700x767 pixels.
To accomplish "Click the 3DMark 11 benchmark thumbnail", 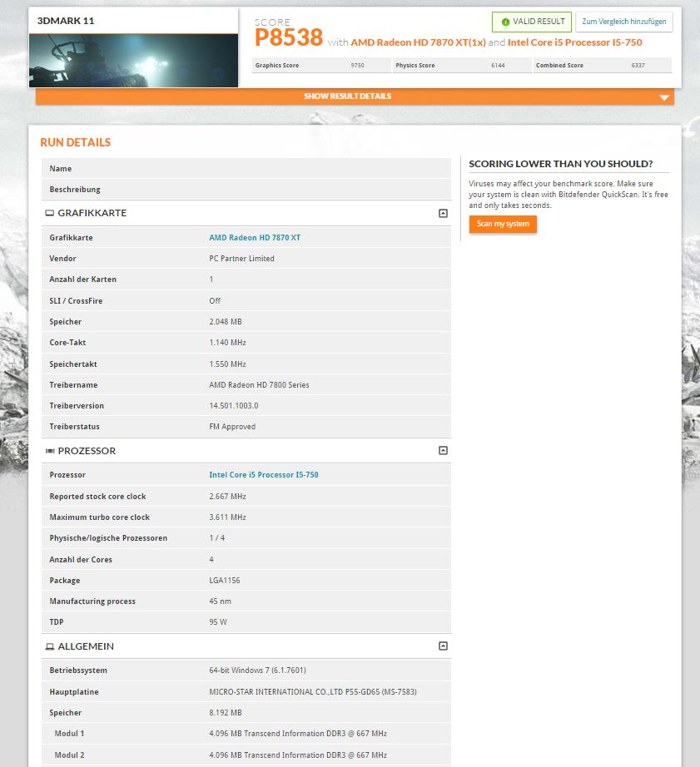I will point(134,61).
